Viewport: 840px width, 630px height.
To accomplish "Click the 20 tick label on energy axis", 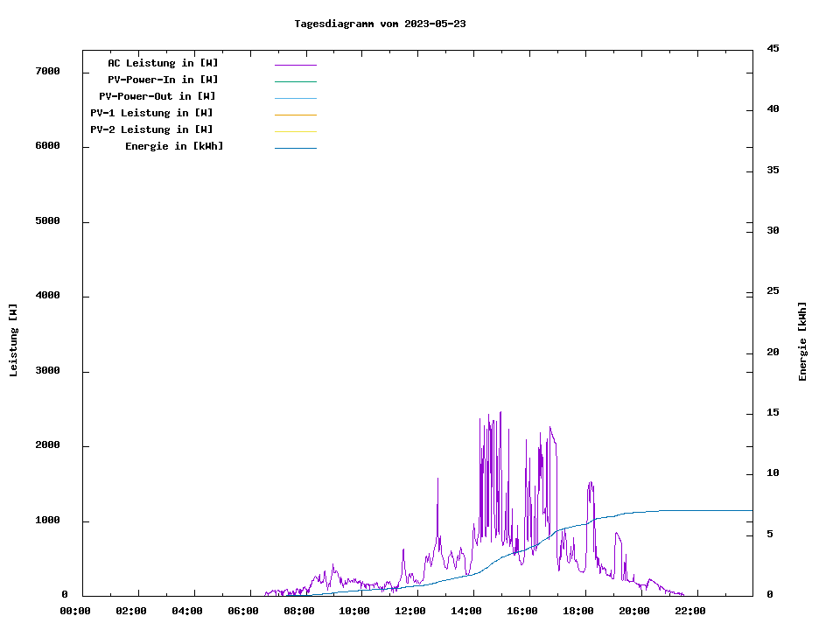I will coord(773,353).
